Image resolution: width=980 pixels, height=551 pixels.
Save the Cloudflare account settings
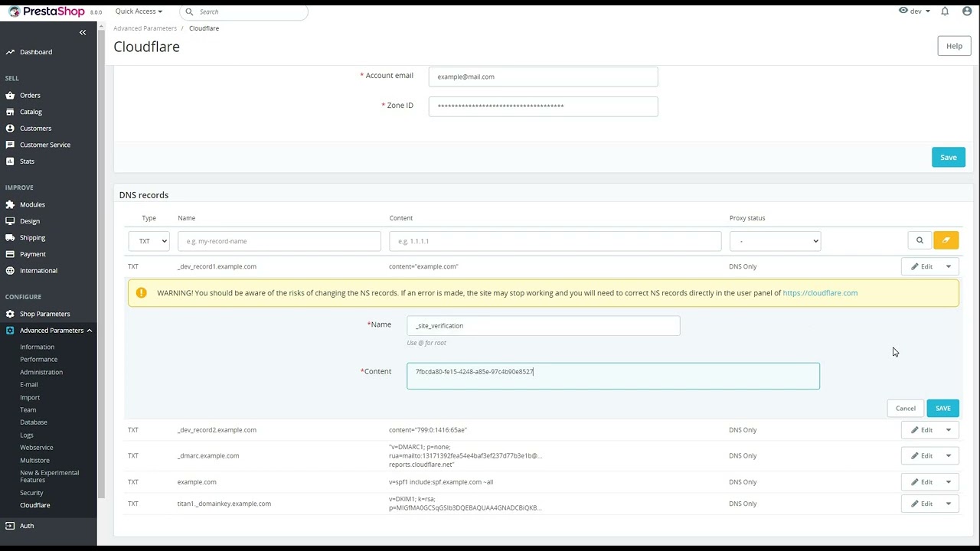point(948,157)
